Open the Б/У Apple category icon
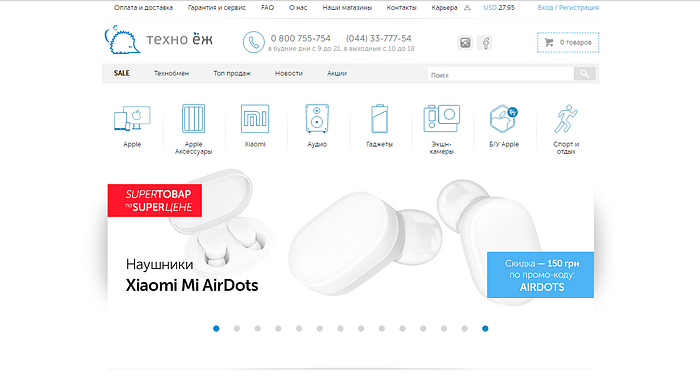Screen dimensions: 700x386 (x=504, y=118)
